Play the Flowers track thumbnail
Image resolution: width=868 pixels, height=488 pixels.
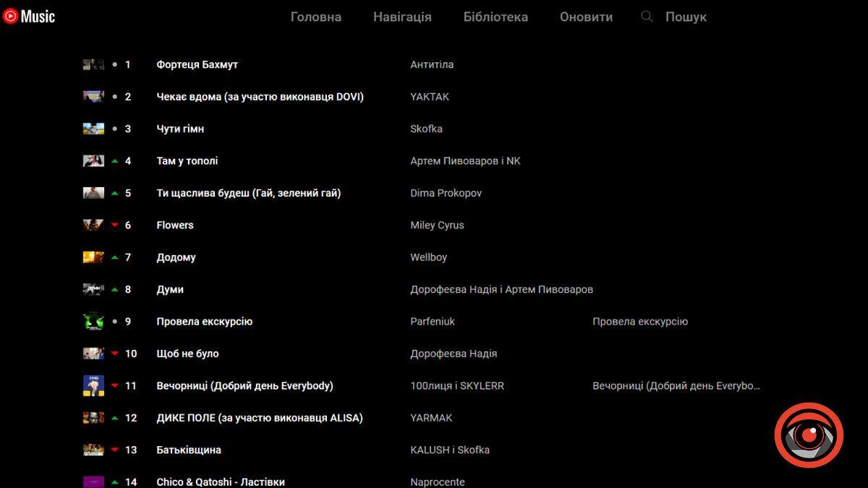click(x=93, y=225)
